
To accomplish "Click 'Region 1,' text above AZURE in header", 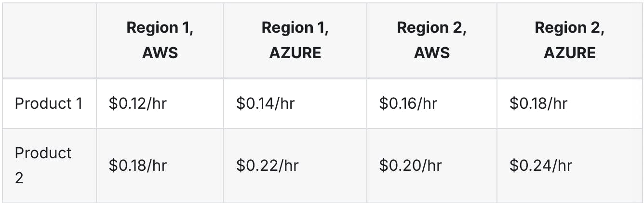I will point(295,28).
